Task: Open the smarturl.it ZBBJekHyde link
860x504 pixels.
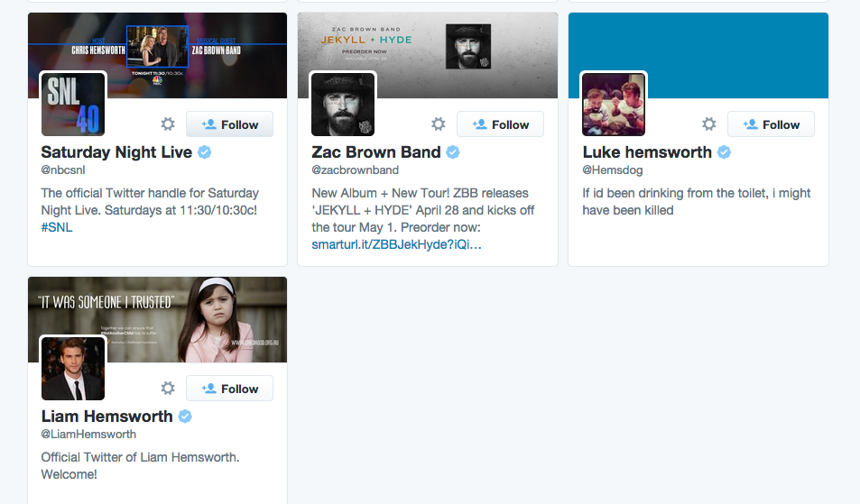Action: (x=397, y=244)
